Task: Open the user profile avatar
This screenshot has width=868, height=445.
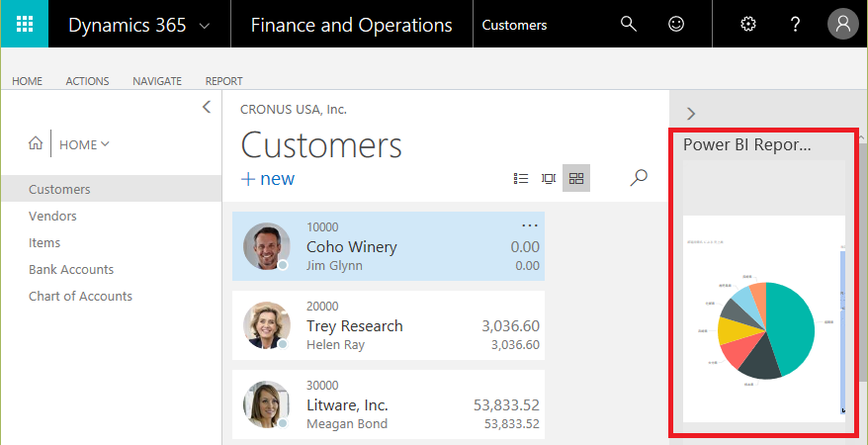Action: [842, 24]
